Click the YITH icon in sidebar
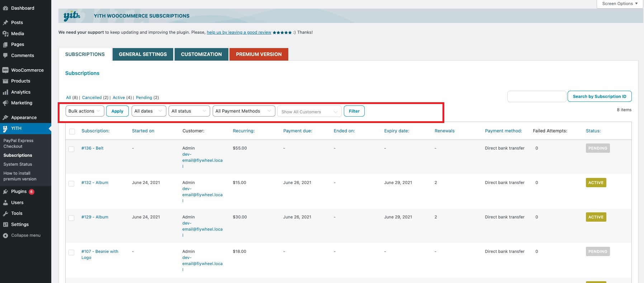Screen dimensions: 644x283 [x=5, y=128]
